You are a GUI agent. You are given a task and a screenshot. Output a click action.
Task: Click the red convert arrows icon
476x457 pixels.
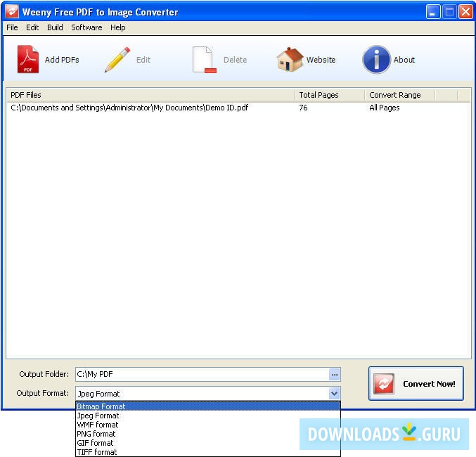(384, 384)
